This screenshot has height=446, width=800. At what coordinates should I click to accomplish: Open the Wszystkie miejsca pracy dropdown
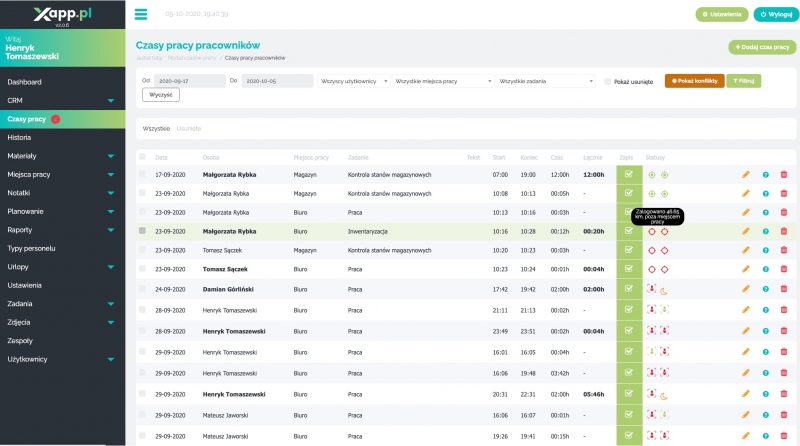(x=441, y=81)
